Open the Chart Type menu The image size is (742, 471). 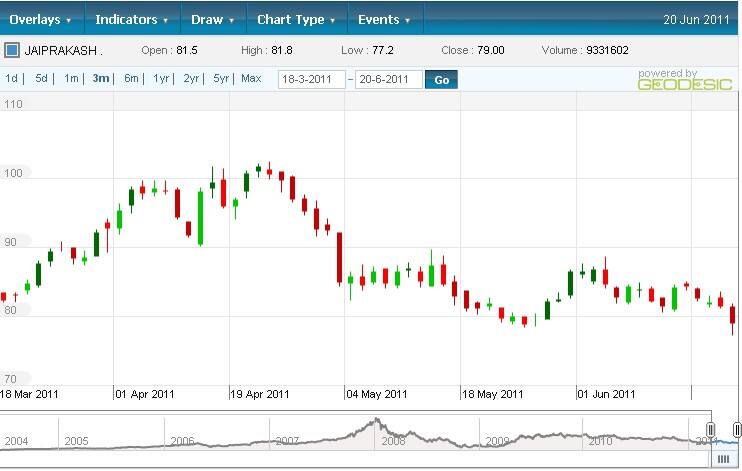pyautogui.click(x=296, y=19)
